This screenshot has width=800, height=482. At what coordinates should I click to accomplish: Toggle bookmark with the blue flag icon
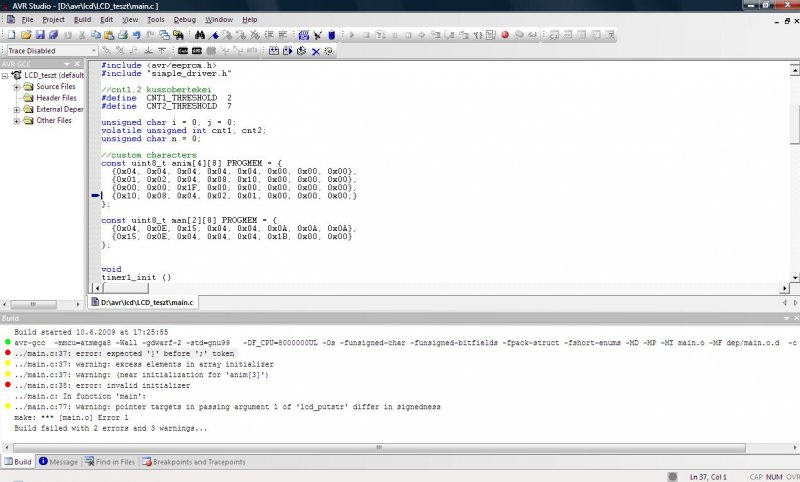pyautogui.click(x=214, y=35)
